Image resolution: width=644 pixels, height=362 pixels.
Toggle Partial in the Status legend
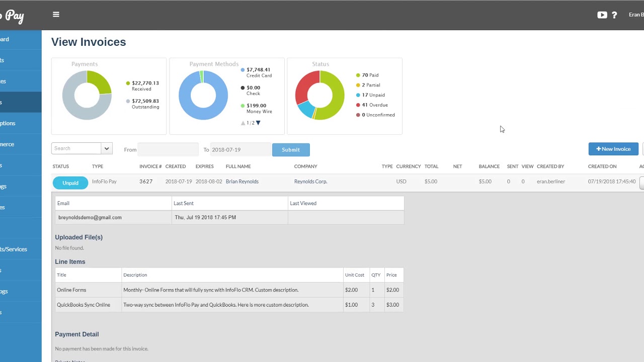tap(368, 85)
